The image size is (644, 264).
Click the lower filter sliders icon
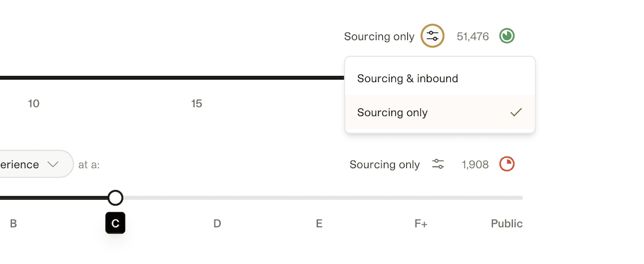(438, 164)
